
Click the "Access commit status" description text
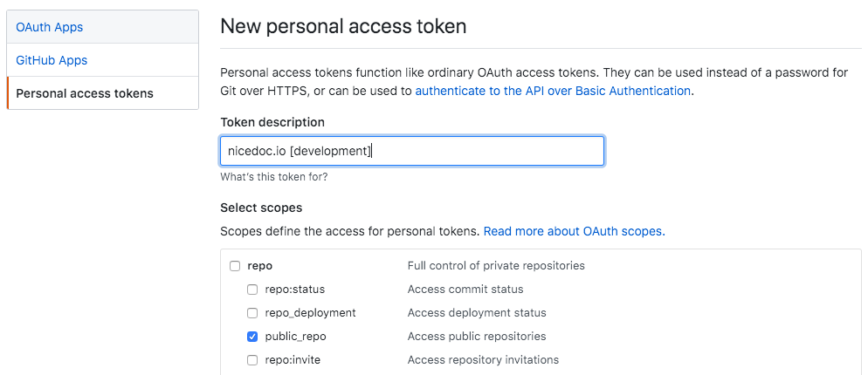point(465,290)
